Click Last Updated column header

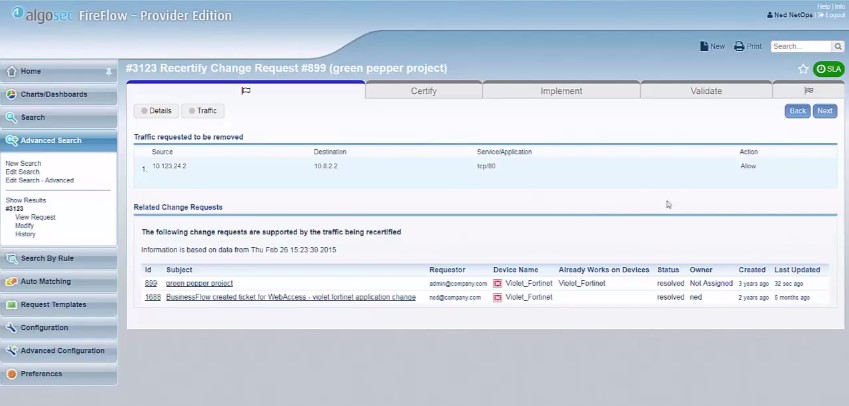[x=797, y=270]
